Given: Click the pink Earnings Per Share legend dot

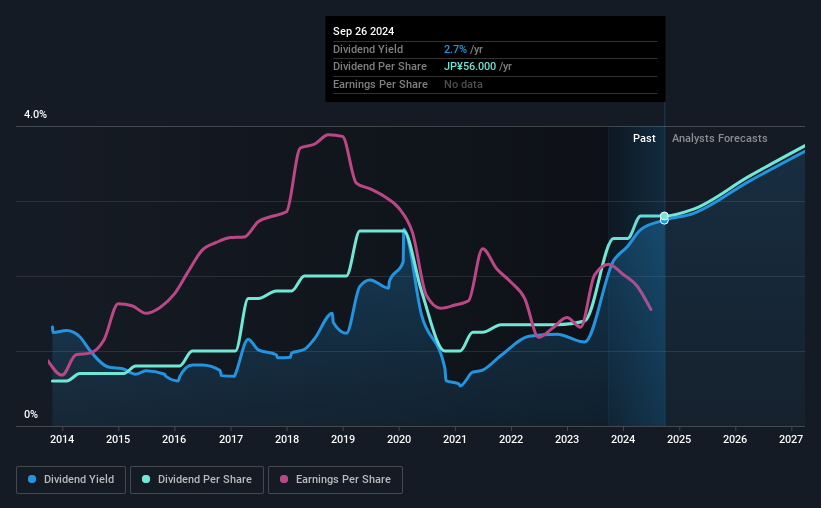Looking at the screenshot, I should (x=284, y=479).
